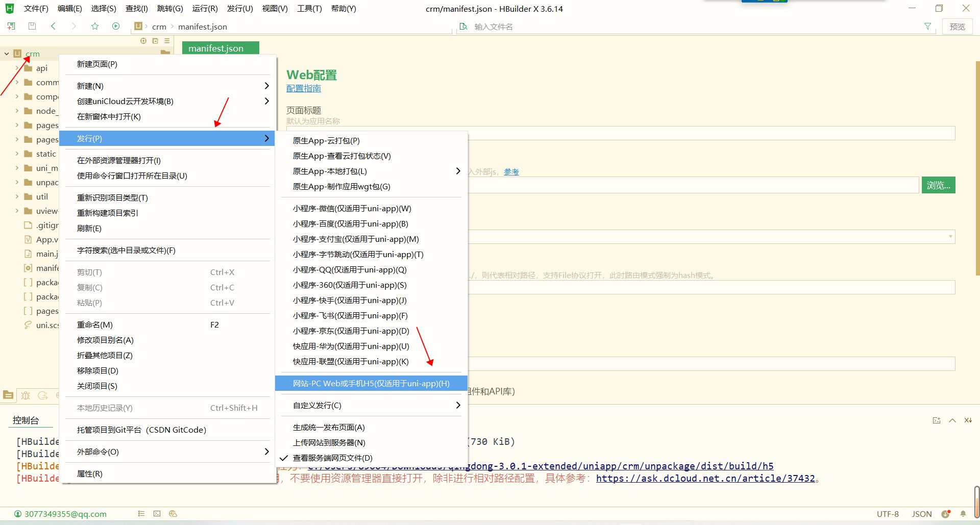980x525 pixels.
Task: Collapse console panel with up chevron
Action: (x=952, y=420)
